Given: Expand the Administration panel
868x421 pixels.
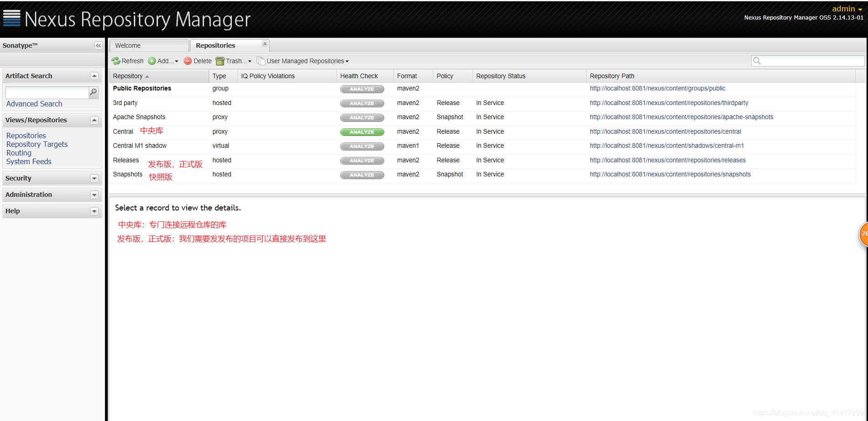Looking at the screenshot, I should pos(95,195).
